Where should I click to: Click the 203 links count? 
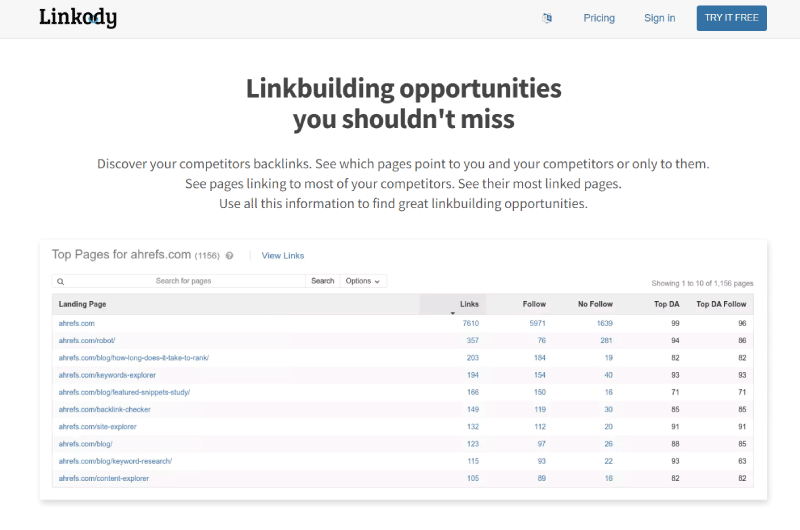point(472,358)
